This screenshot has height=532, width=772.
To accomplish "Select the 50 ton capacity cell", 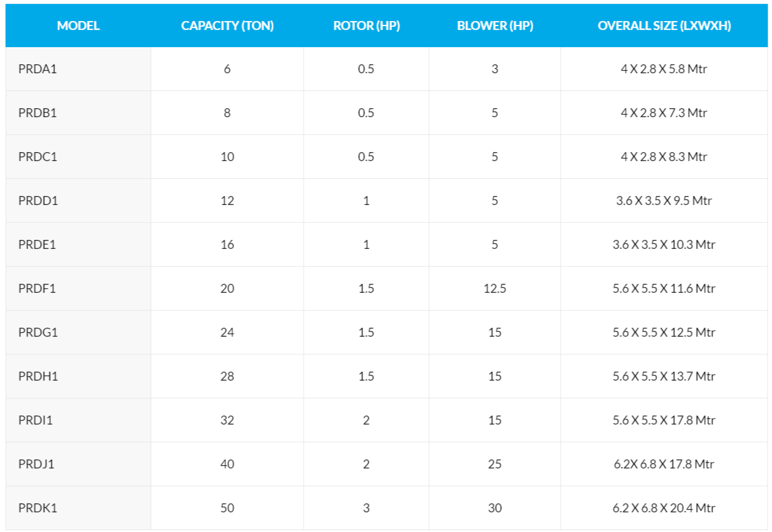I will [227, 508].
